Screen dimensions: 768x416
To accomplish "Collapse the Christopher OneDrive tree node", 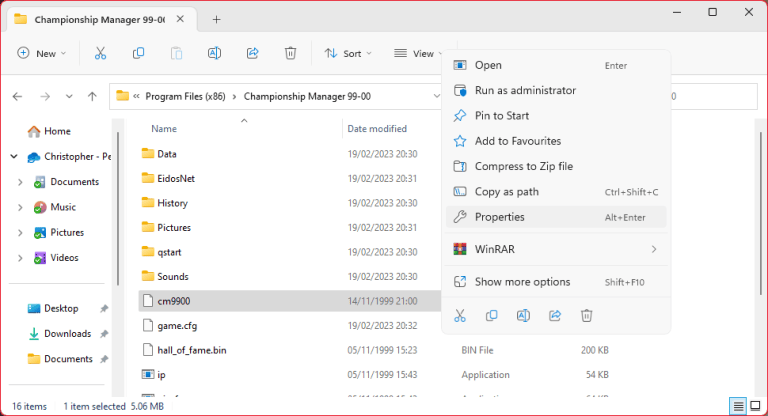I will 14,157.
